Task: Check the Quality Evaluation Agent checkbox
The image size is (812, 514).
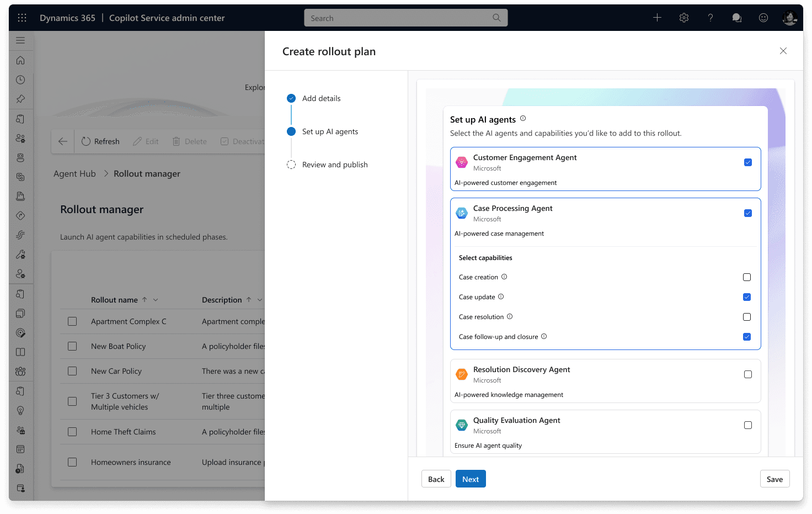Action: (748, 425)
